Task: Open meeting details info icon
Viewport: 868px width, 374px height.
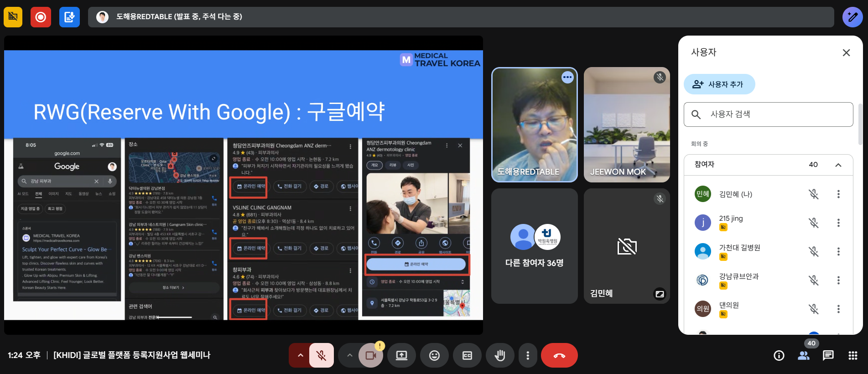Action: coord(779,355)
